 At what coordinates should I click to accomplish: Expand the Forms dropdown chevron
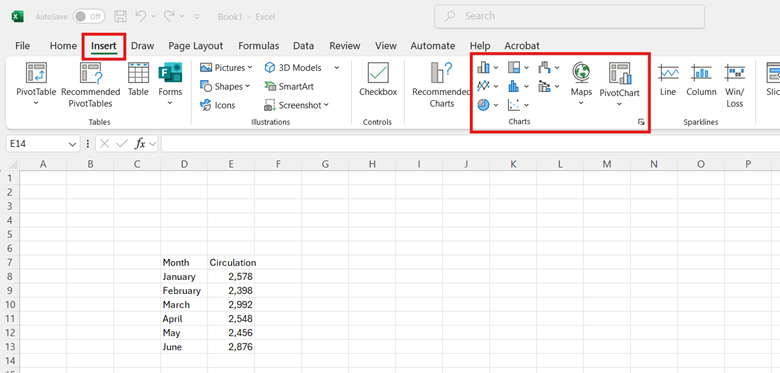[x=170, y=103]
